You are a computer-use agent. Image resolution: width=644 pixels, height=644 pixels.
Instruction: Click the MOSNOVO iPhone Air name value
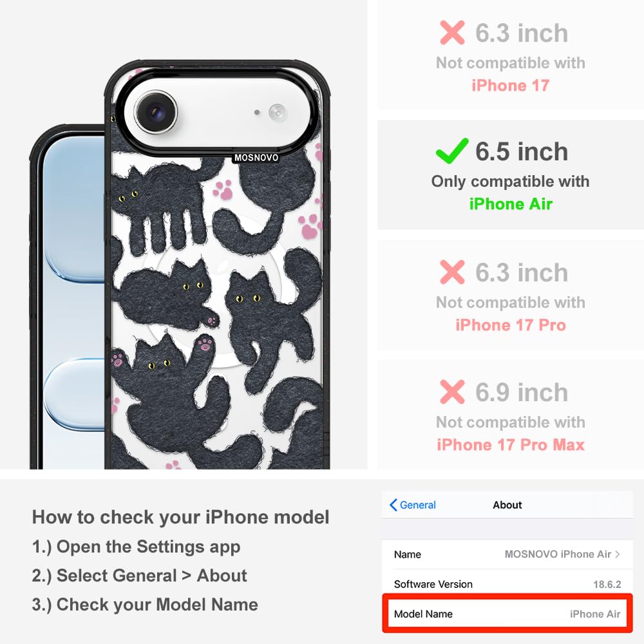click(x=558, y=554)
